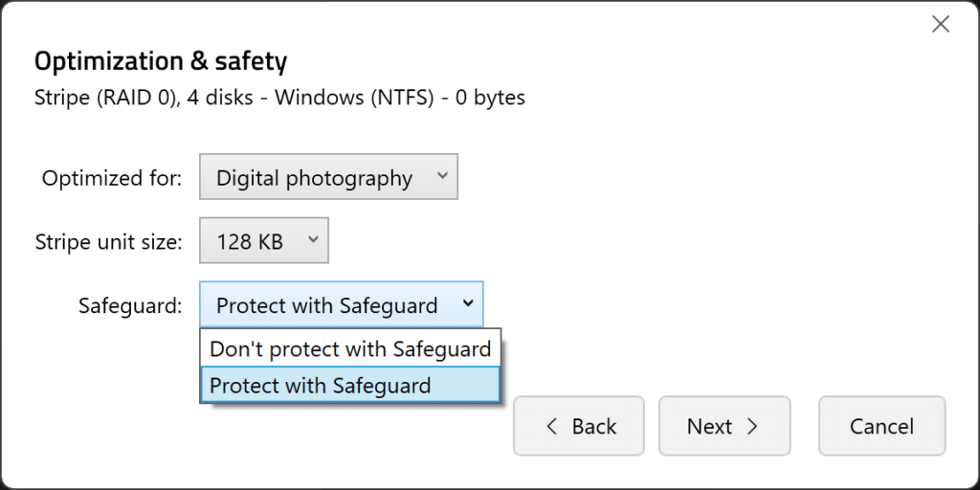Click the Digital photography text value
The image size is (980, 490).
coord(314,178)
